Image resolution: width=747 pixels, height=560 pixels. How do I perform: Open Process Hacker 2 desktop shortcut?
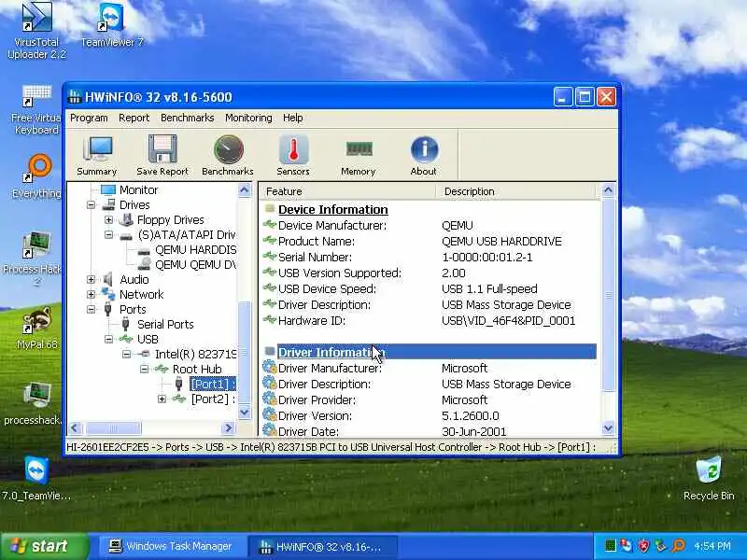click(36, 259)
